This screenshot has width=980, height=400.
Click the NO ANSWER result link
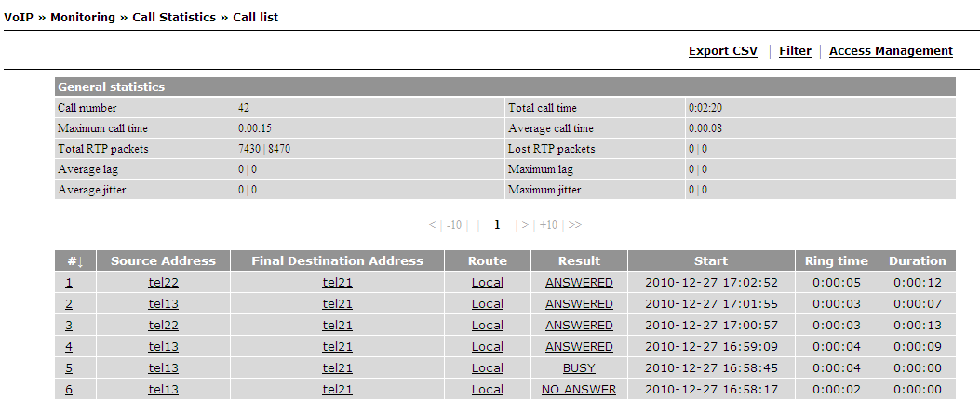click(x=580, y=390)
